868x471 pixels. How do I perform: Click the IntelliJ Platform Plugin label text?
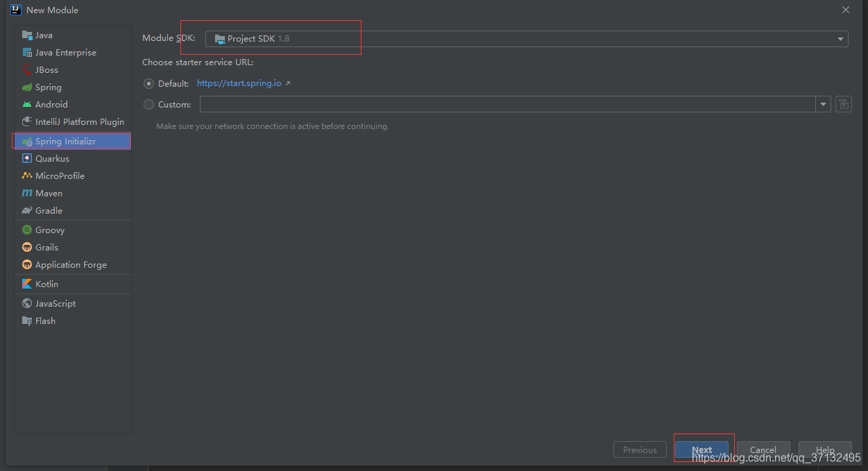[x=80, y=122]
